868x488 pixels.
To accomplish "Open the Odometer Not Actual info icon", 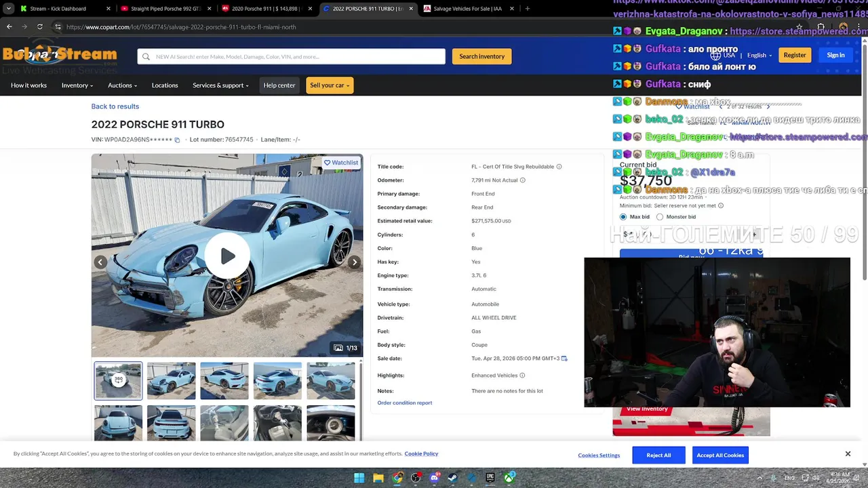I will 522,180.
